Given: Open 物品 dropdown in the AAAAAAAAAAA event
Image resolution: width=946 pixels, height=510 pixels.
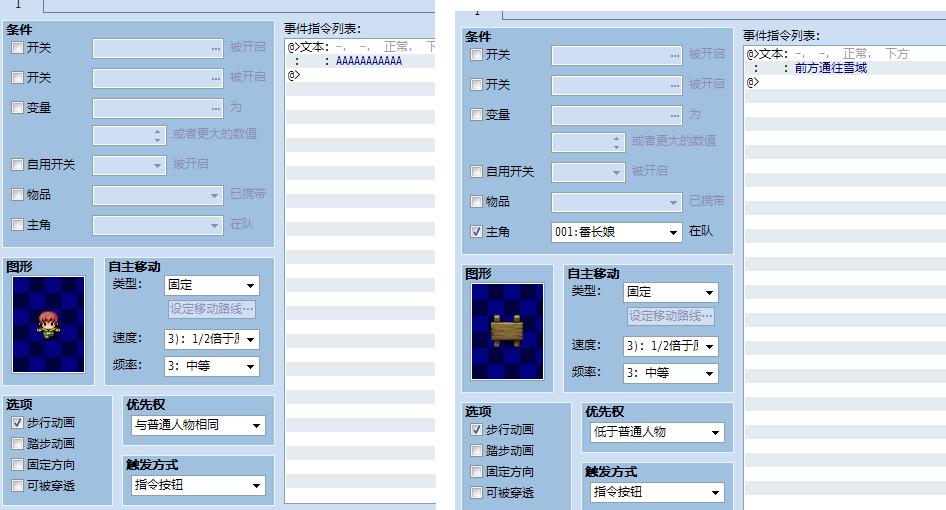Looking at the screenshot, I should 157,196.
